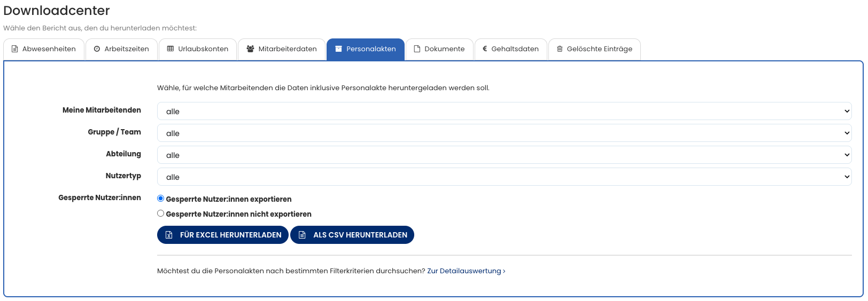The width and height of the screenshot is (868, 301).
Task: Select 'Gesperrte Nutzer:innen nicht exportieren' radio button
Action: (160, 213)
